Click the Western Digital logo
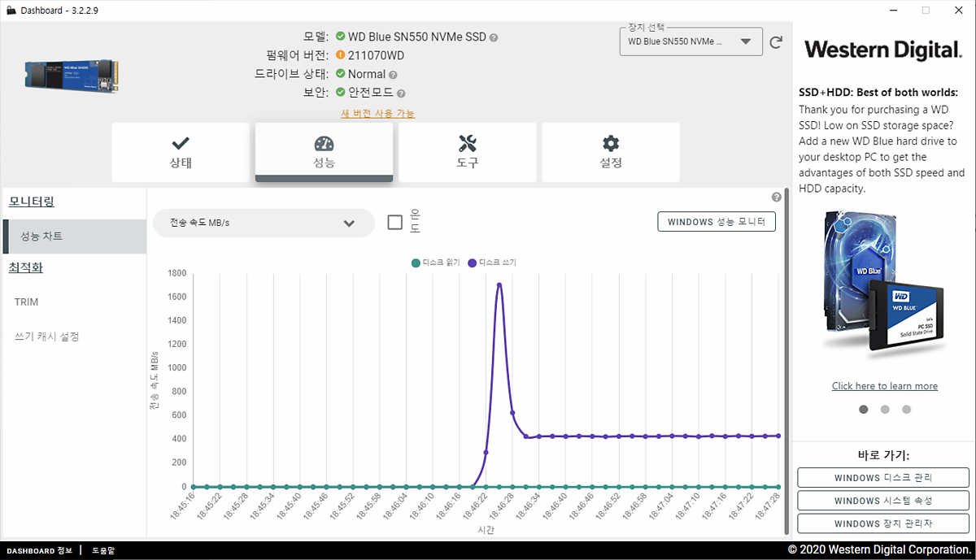 883,50
